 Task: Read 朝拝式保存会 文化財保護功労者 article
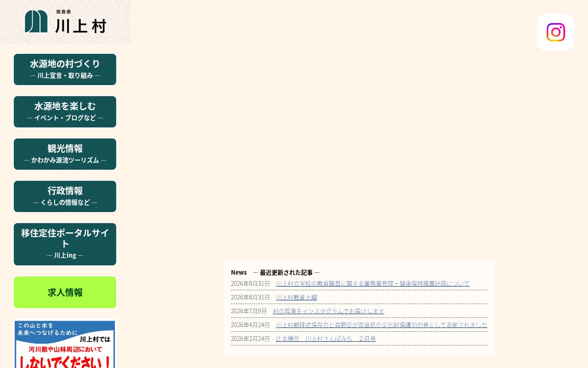point(381,325)
